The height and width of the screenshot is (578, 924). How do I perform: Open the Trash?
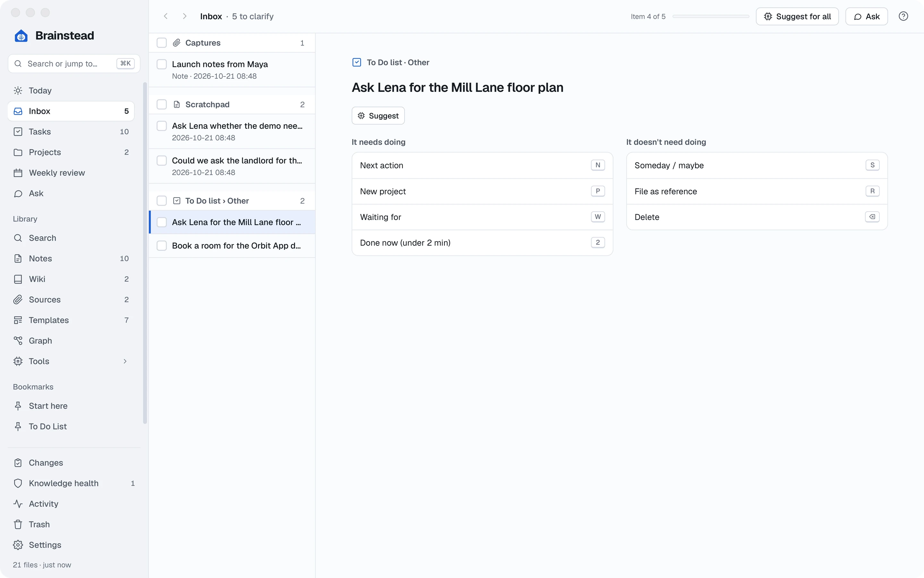click(74, 524)
